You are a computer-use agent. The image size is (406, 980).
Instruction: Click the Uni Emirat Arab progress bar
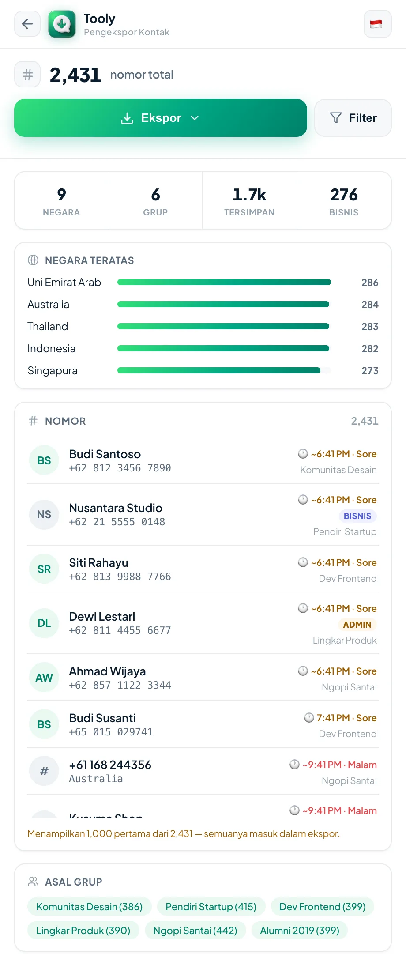coord(224,282)
